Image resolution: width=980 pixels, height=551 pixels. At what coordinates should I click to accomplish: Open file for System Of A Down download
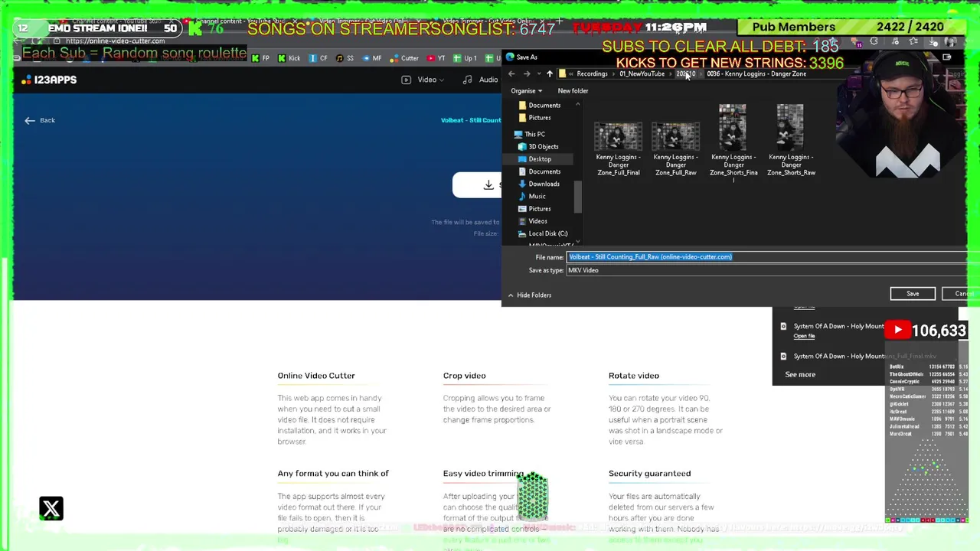804,337
